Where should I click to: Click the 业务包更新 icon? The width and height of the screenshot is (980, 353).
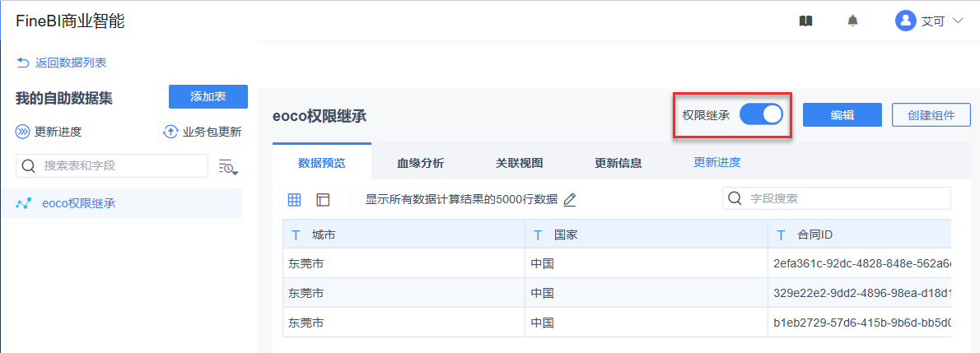(x=170, y=132)
